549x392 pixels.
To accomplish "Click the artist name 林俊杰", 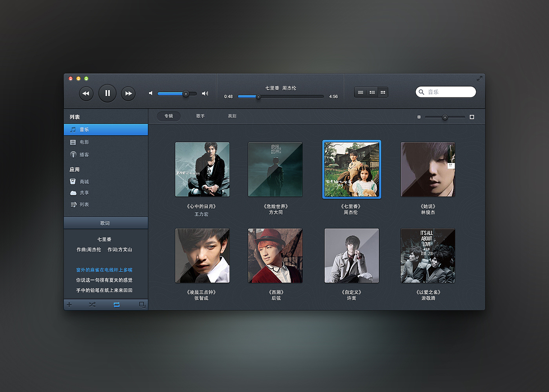I will click(x=428, y=212).
